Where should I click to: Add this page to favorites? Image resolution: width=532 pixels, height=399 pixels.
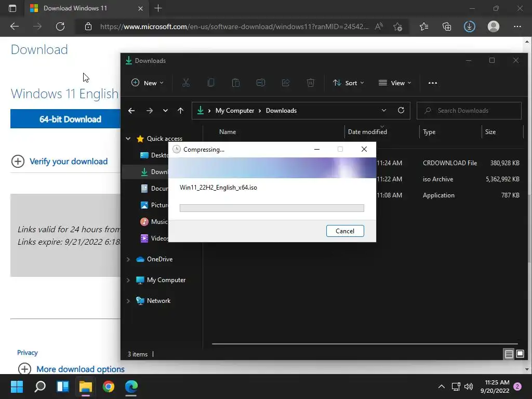coord(397,26)
